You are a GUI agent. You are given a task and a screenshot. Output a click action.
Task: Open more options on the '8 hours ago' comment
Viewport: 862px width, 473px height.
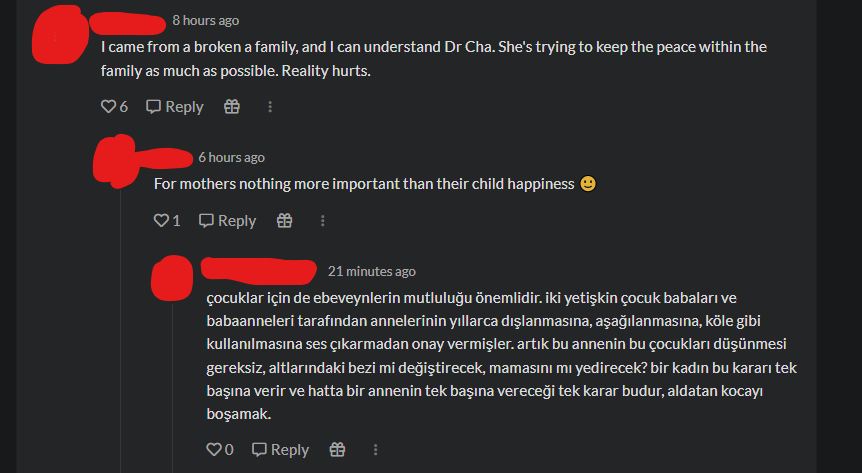click(x=270, y=107)
